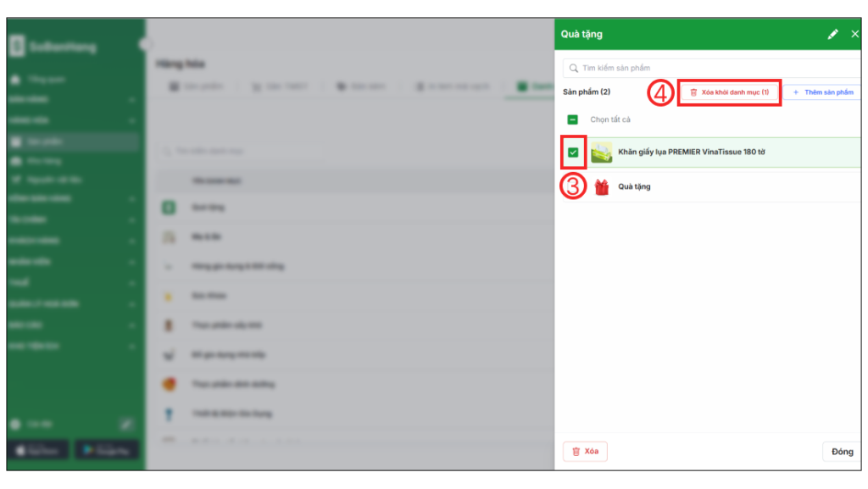
Task: Toggle the Chọn tất cả checkbox
Action: click(573, 120)
